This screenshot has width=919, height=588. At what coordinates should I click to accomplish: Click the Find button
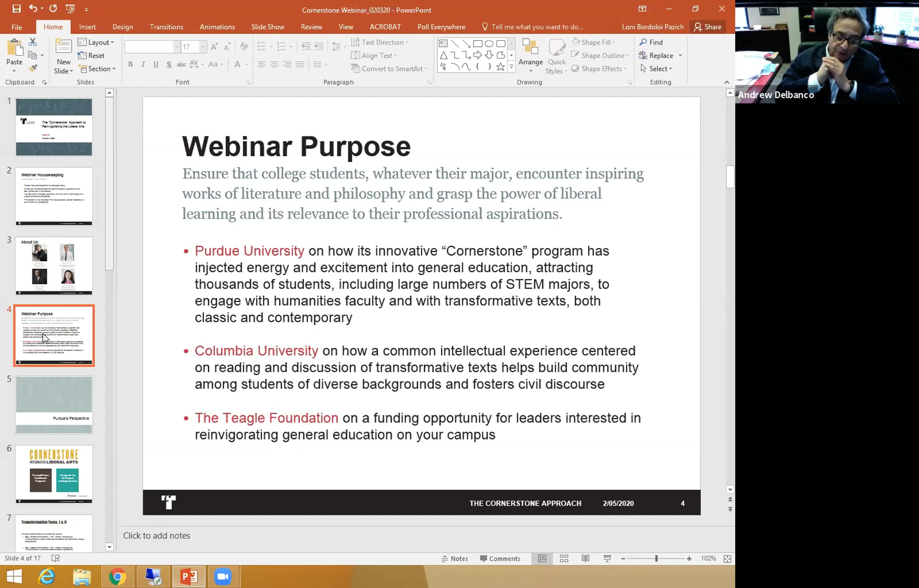pyautogui.click(x=651, y=42)
